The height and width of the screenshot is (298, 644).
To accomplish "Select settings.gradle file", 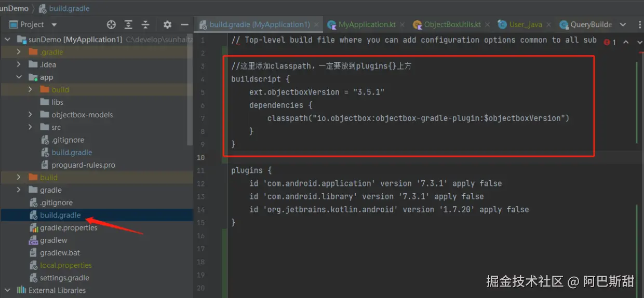I will click(64, 278).
